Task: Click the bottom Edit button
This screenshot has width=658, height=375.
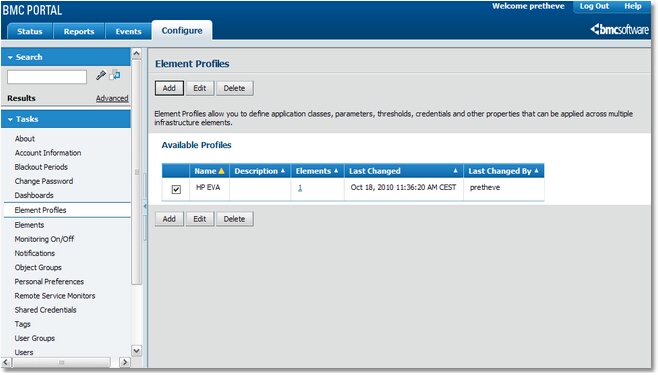Action: click(200, 219)
